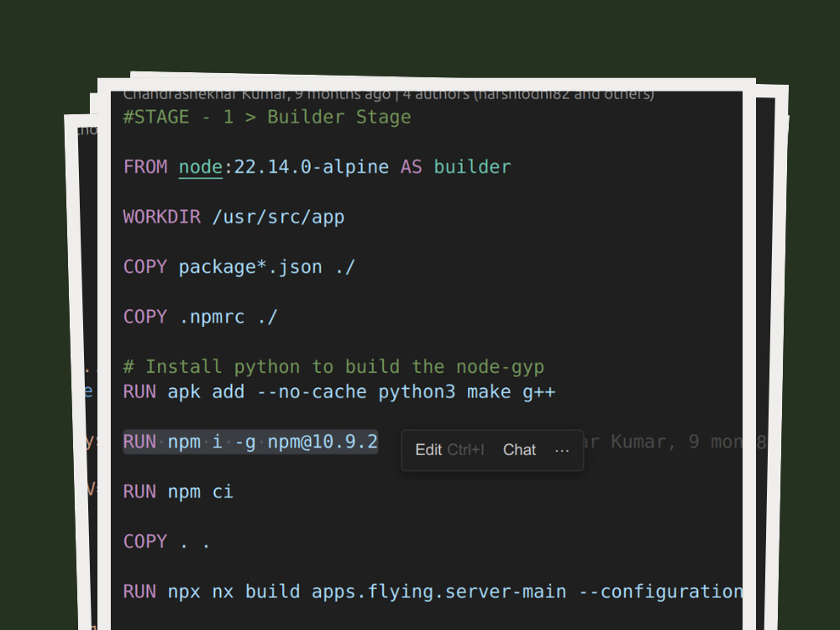840x630 pixels.
Task: Open Chat from the inline popup
Action: point(519,450)
